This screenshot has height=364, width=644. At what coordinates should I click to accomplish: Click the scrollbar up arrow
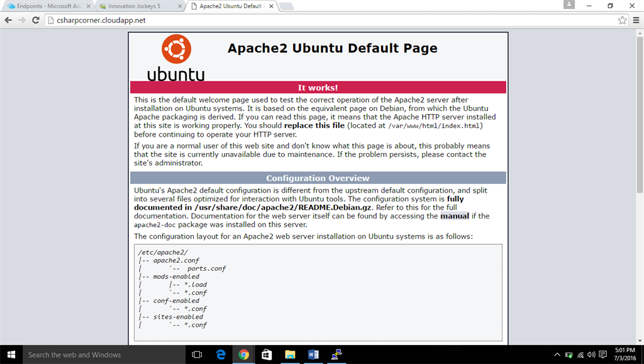(640, 33)
